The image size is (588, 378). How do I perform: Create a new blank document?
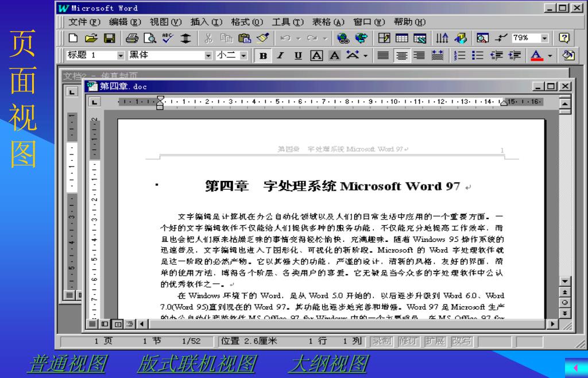pos(73,38)
